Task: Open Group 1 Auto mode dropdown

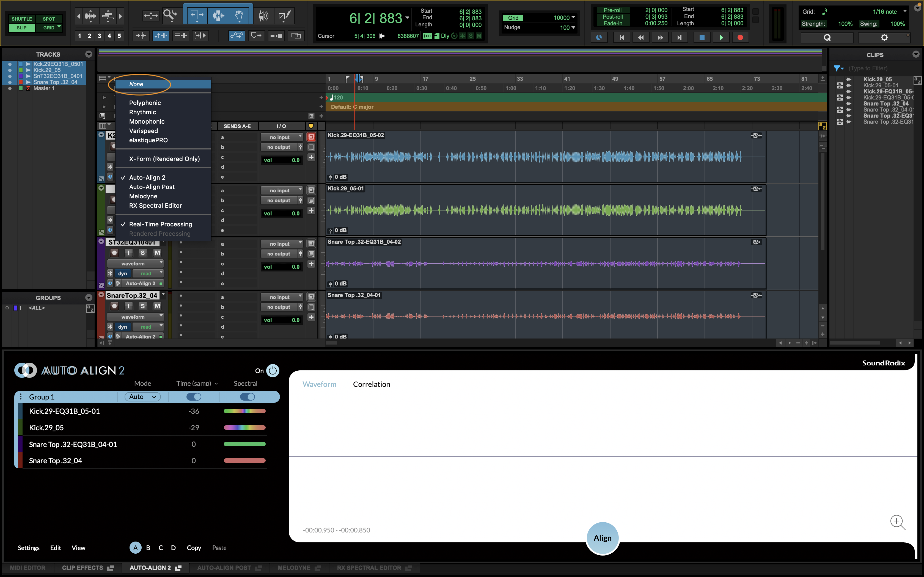Action: [x=142, y=397]
